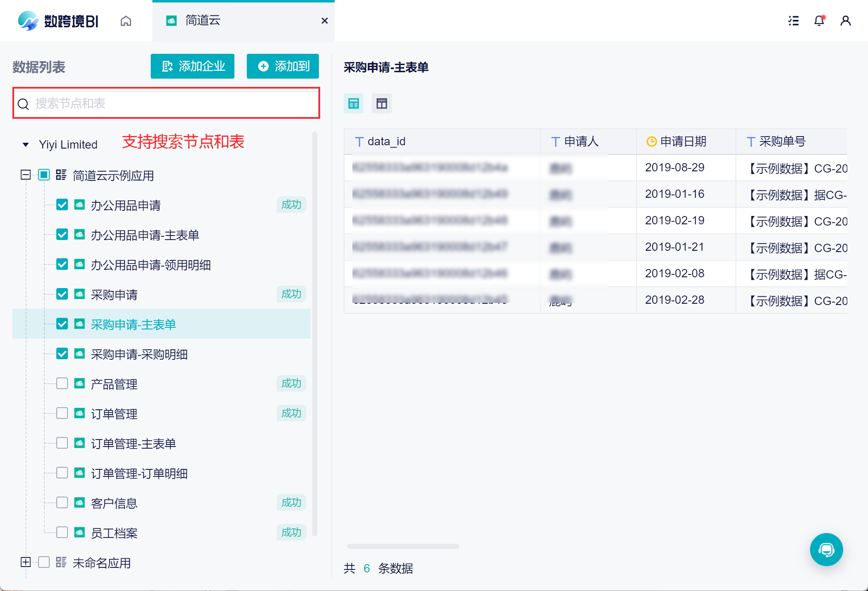Go to the home page icon
868x591 pixels.
coord(126,21)
